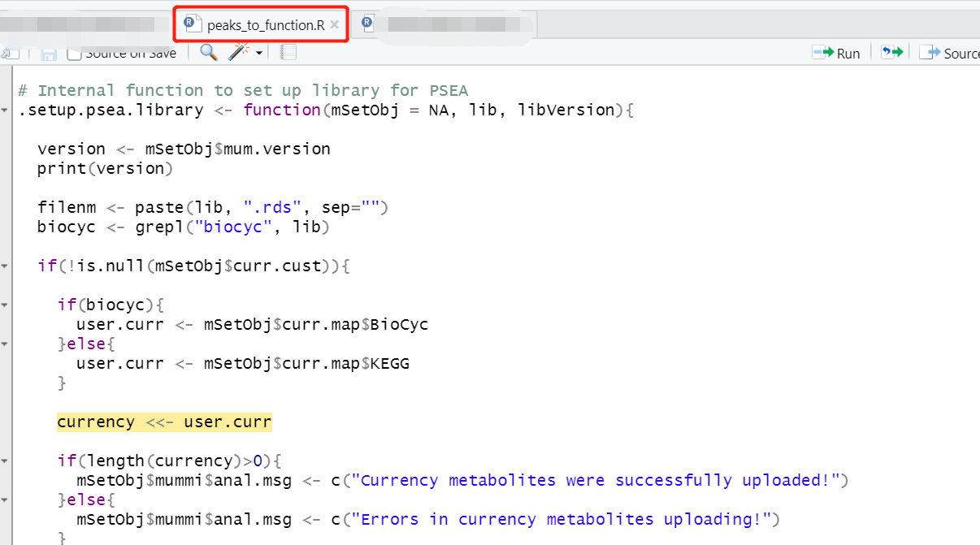Close the peaks_to_function.R tab
980x545 pixels.
[334, 25]
